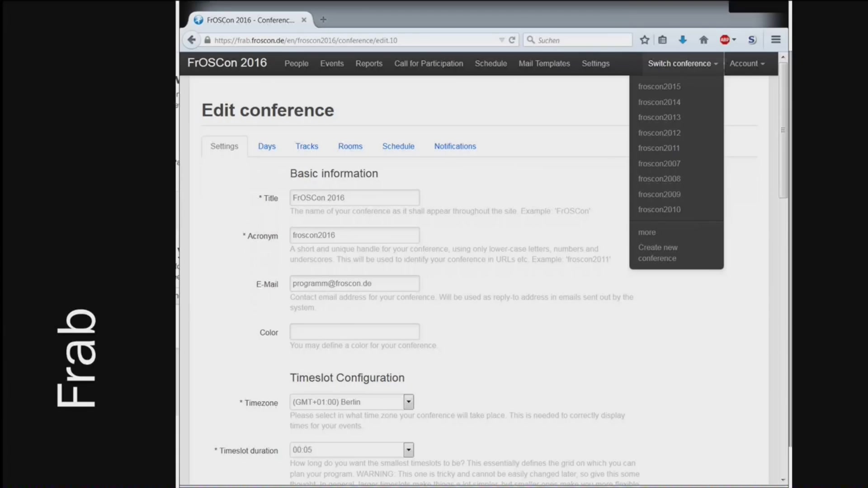Open a new tab with plus button
Screen dimensions: 868x488
tap(323, 19)
